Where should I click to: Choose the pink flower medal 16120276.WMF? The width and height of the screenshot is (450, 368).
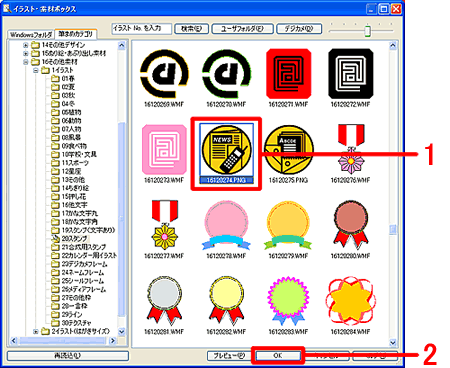click(351, 150)
